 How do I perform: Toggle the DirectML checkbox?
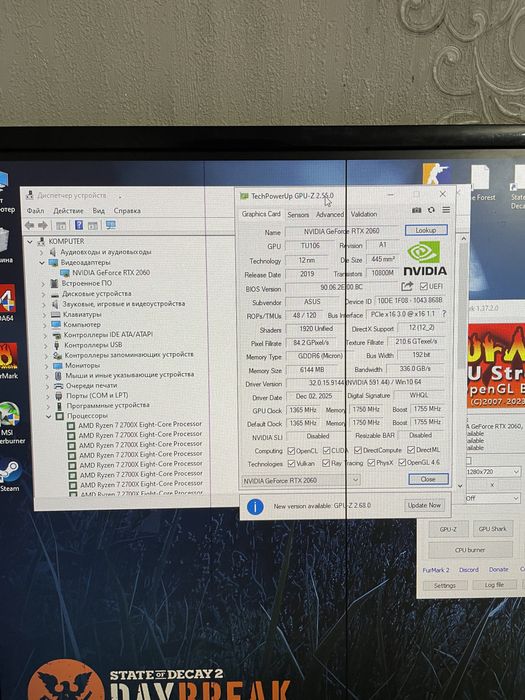pyautogui.click(x=411, y=450)
